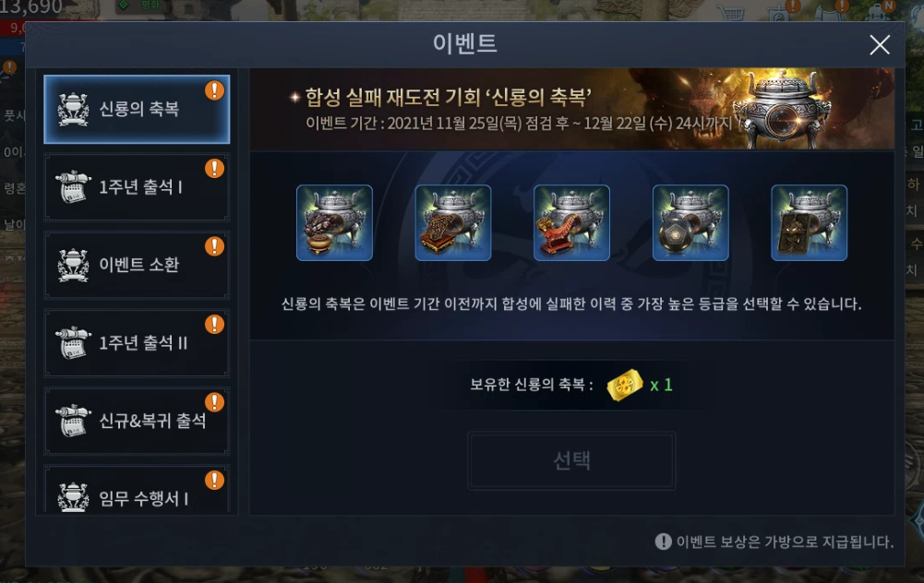The width and height of the screenshot is (924, 583).
Task: Open the 1주년 출석 II event tab
Action: pos(137,343)
